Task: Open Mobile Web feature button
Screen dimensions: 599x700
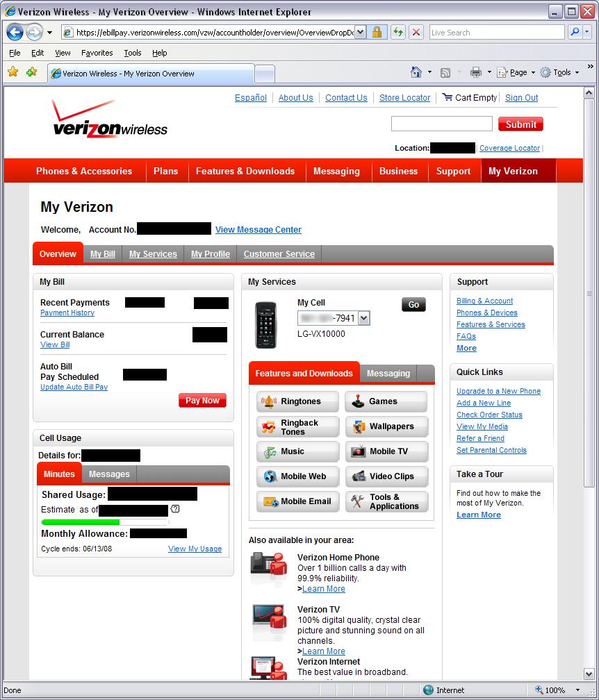Action: point(297,477)
